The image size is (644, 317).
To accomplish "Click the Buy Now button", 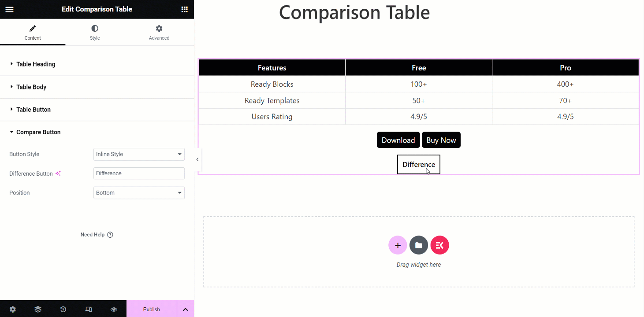I will (x=441, y=140).
